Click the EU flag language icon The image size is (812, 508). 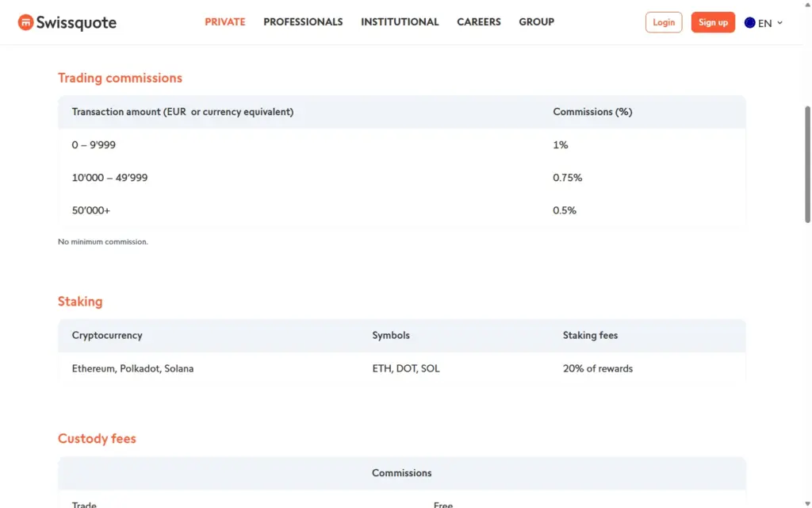(749, 23)
